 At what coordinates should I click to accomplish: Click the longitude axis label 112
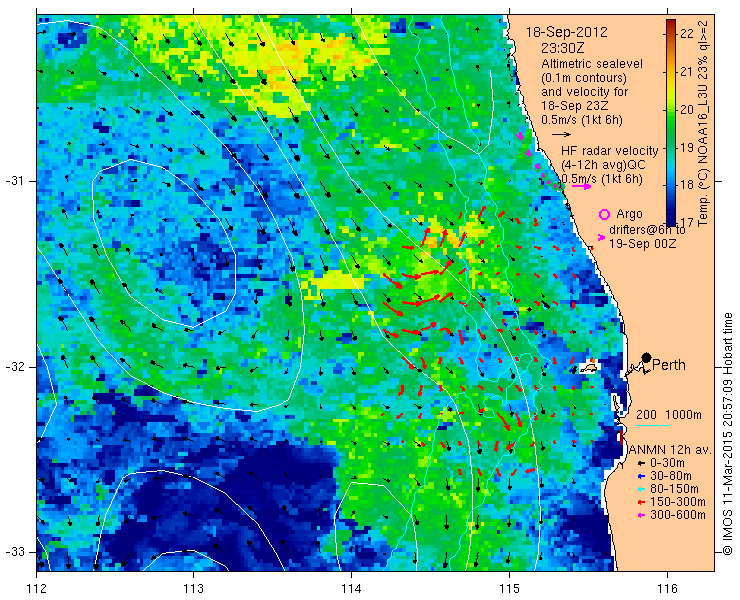tap(36, 589)
